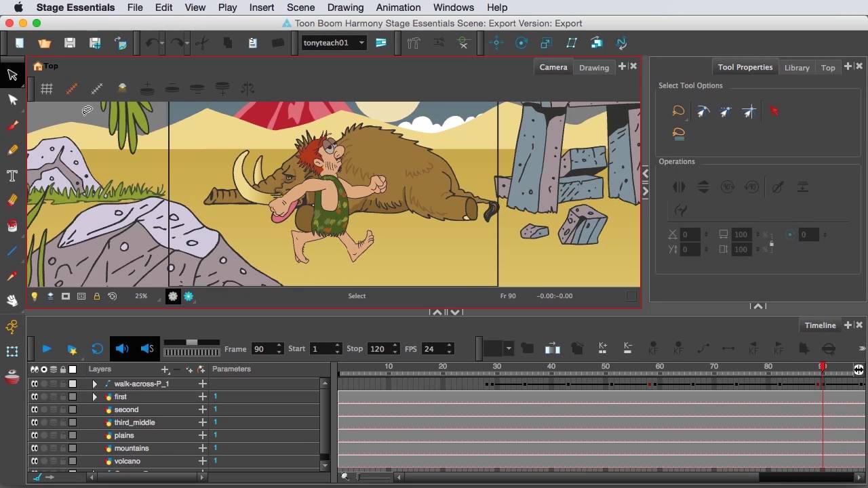Select the Brush tool in the tools sidebar
The image size is (868, 488).
pyautogui.click(x=12, y=125)
